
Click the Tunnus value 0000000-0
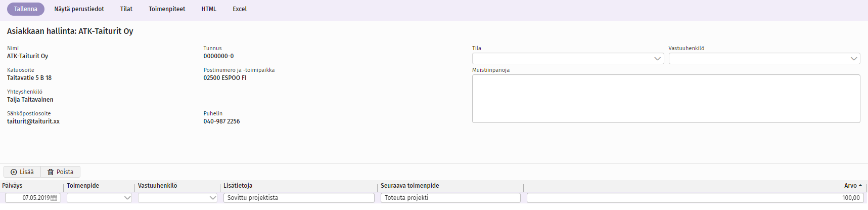click(219, 56)
